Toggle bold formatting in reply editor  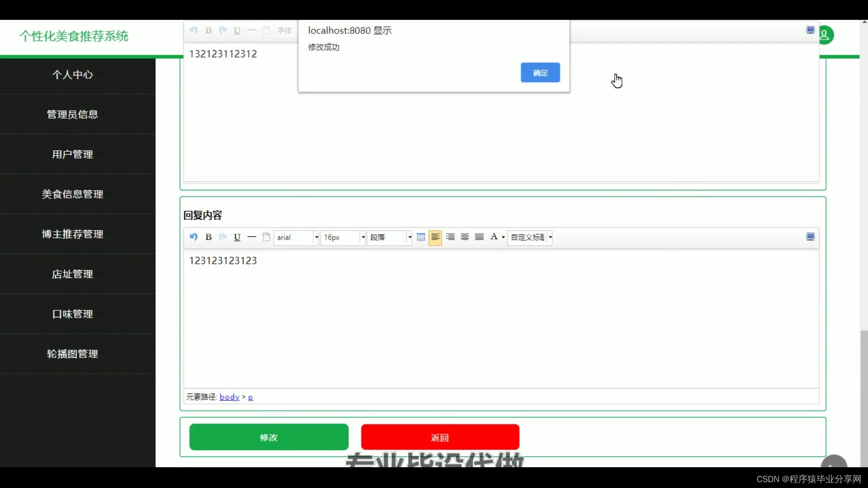(x=208, y=237)
